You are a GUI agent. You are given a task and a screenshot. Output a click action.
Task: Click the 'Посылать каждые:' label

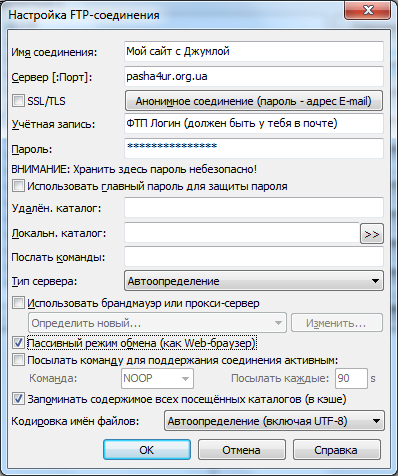(280, 378)
